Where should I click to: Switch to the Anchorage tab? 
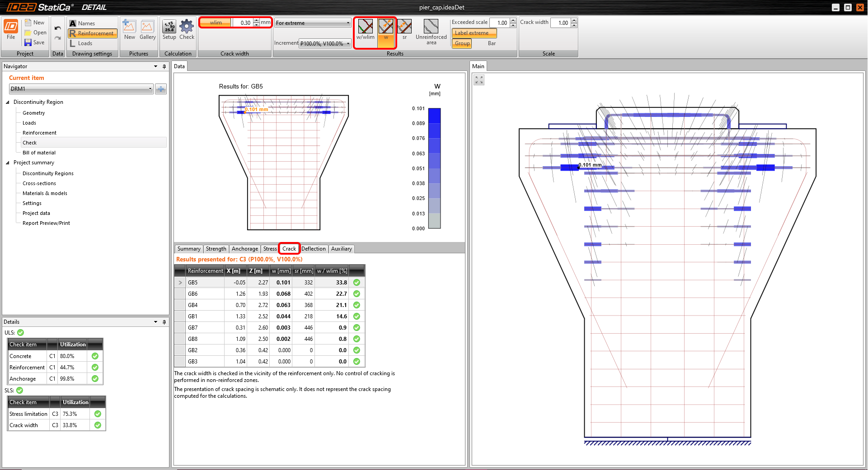click(x=244, y=249)
